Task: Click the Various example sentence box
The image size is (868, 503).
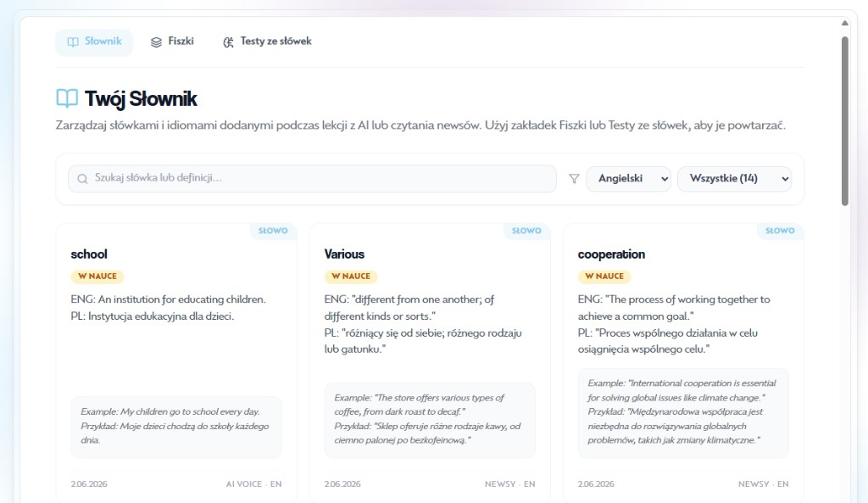Action: tap(430, 419)
